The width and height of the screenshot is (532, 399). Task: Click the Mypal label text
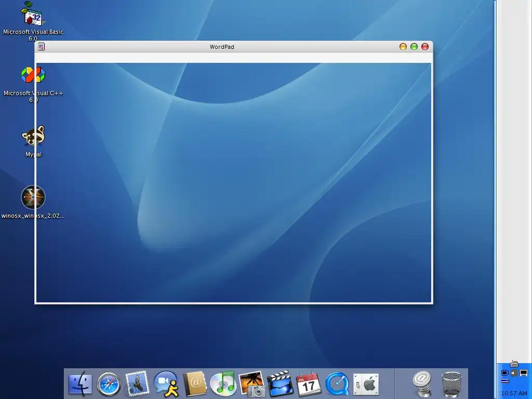[x=33, y=154]
